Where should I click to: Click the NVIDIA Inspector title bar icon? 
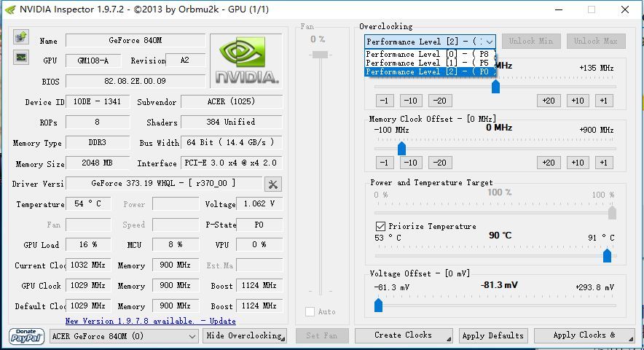[x=8, y=9]
